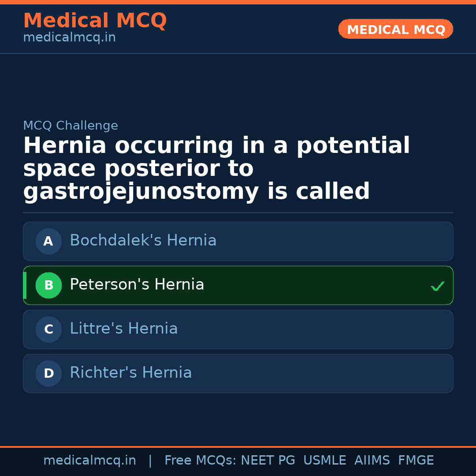
Task: Click the letter A circle badge
Action: coord(48,241)
